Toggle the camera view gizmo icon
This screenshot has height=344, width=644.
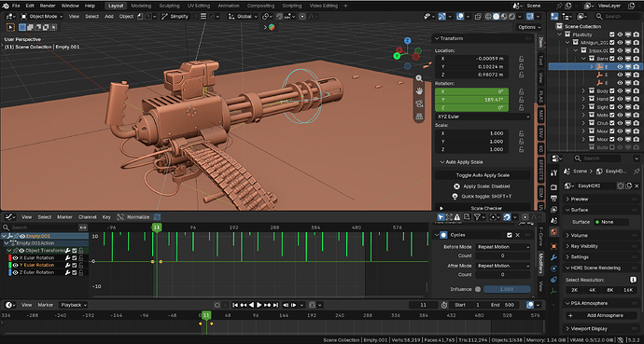[419, 103]
